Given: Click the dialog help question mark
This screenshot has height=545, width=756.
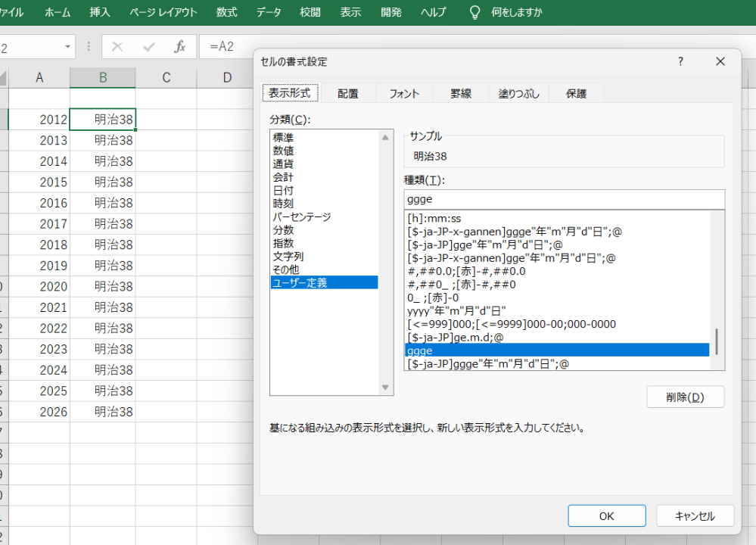Looking at the screenshot, I should pyautogui.click(x=680, y=61).
